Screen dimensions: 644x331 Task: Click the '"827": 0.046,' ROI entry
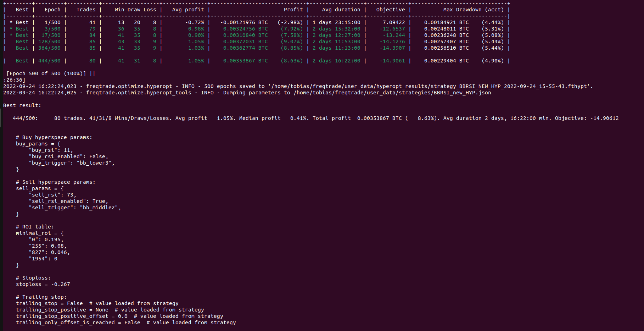click(x=49, y=252)
